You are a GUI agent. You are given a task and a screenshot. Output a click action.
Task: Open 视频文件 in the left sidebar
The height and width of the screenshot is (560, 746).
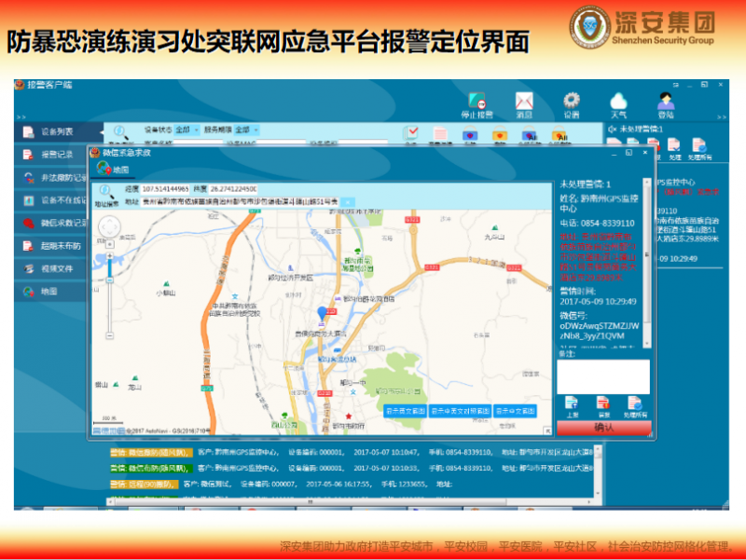click(56, 268)
